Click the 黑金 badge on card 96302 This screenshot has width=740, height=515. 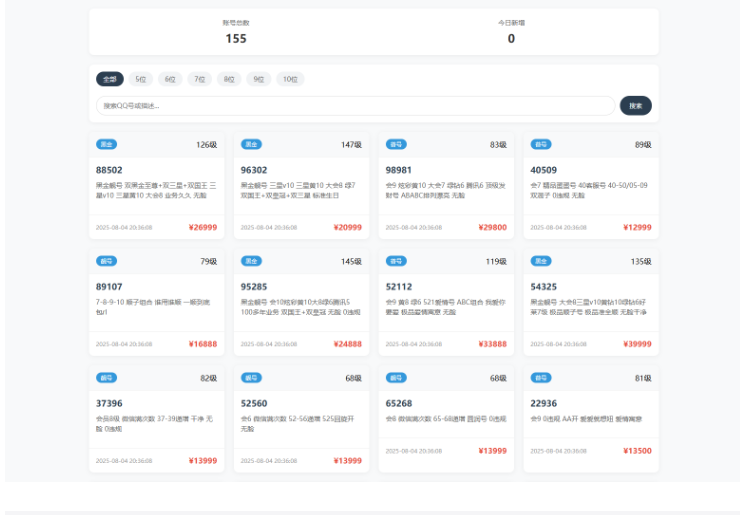click(x=251, y=145)
